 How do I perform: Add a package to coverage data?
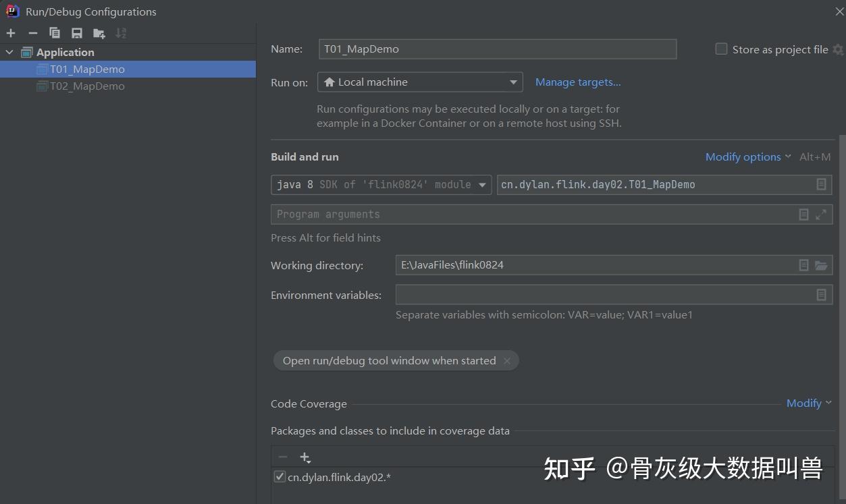[305, 457]
